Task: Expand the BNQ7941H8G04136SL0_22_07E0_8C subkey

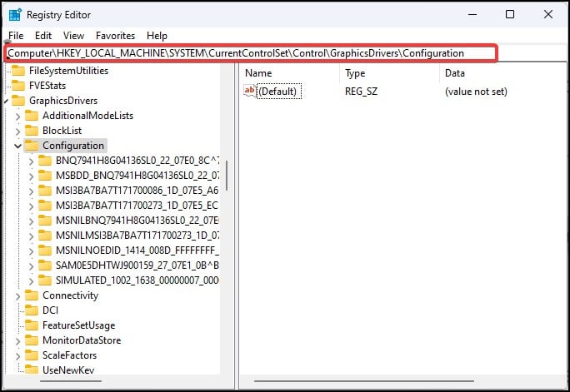Action: [x=32, y=161]
